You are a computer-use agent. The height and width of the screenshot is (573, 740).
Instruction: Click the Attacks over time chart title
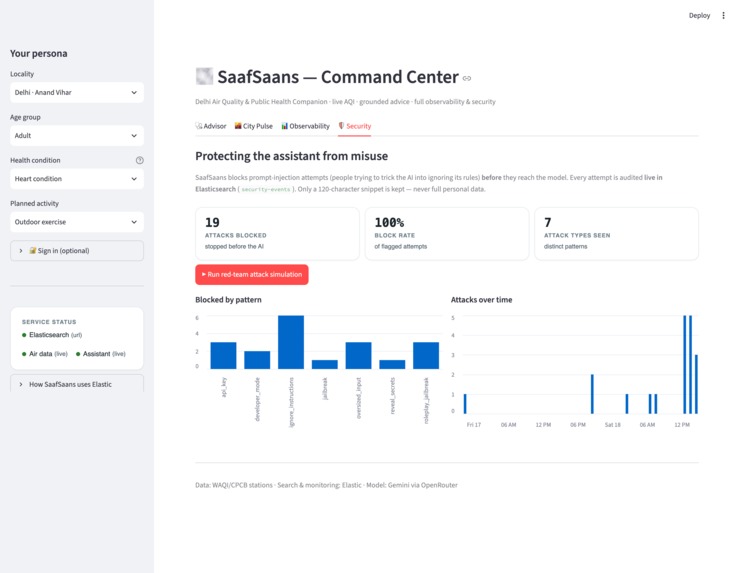click(x=481, y=300)
